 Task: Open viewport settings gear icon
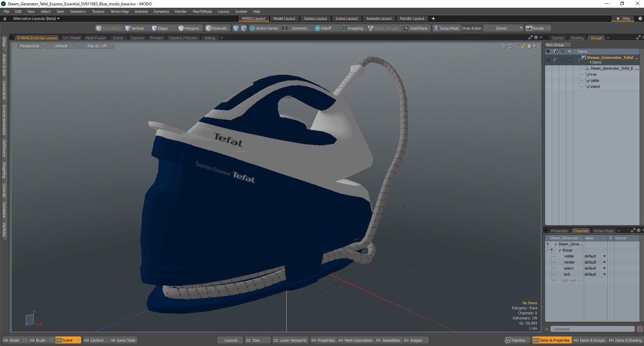point(529,46)
